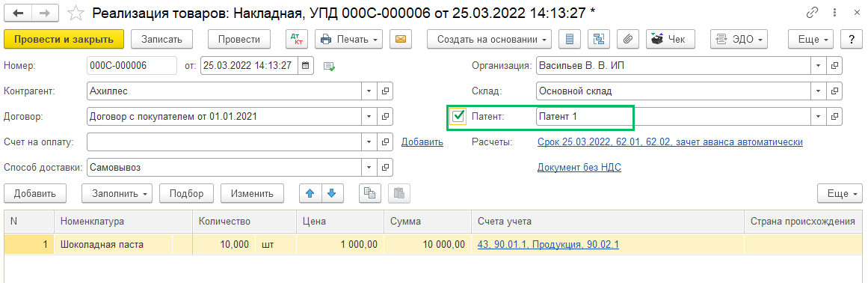
Task: Click Страна происхождения column header
Action: [x=803, y=222]
